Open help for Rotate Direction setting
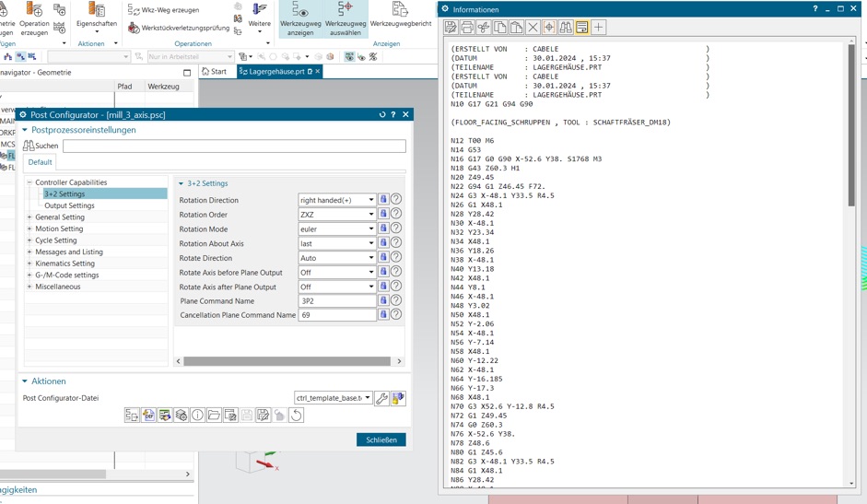 pyautogui.click(x=396, y=257)
